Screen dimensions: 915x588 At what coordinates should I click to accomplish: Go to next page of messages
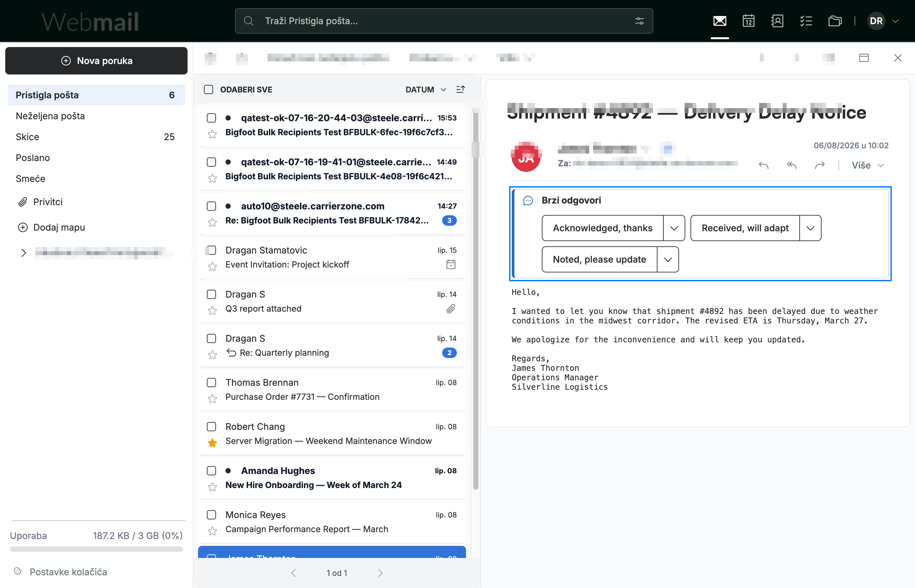[x=380, y=573]
